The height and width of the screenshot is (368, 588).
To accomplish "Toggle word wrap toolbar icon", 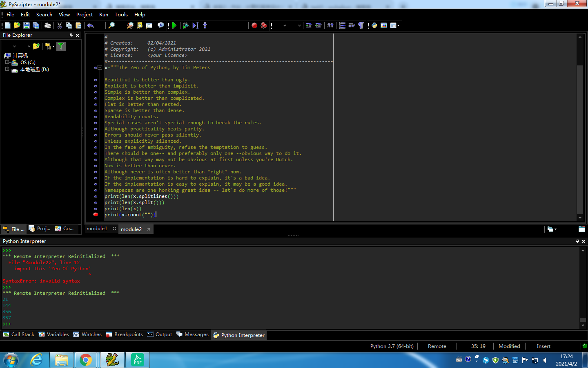I will (352, 25).
